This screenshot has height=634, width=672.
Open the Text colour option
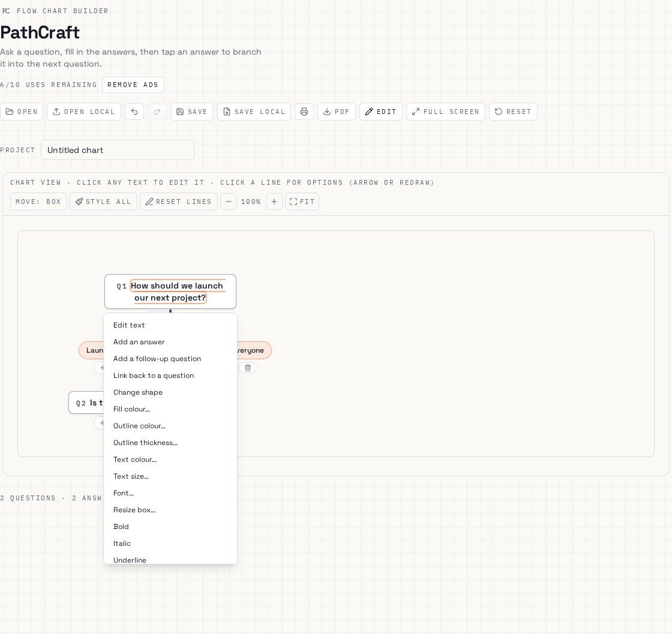click(x=170, y=459)
